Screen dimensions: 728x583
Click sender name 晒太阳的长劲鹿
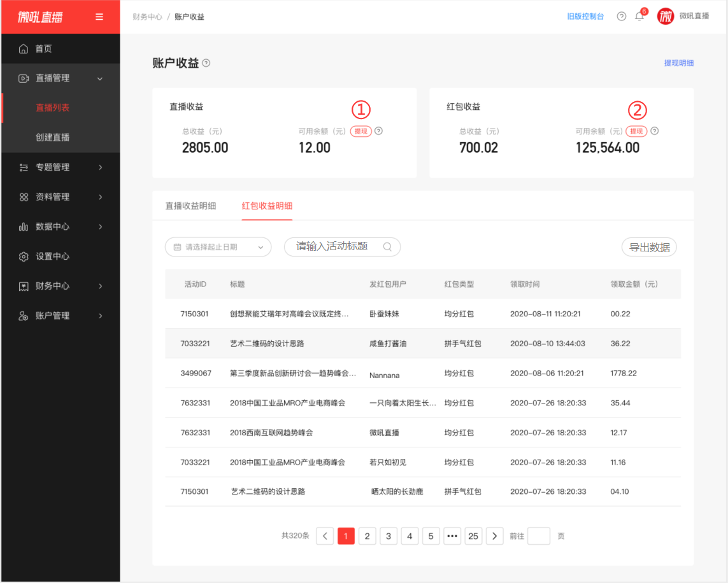tap(397, 491)
